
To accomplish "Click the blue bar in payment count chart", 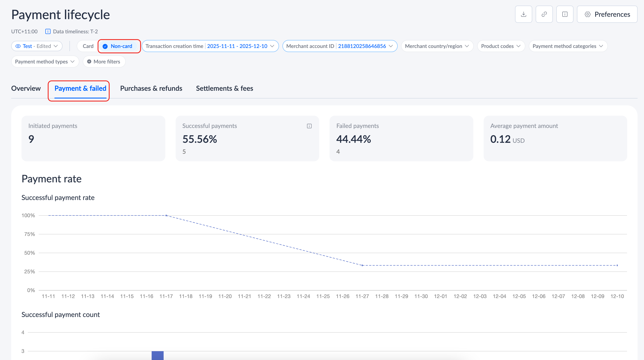I will (158, 355).
